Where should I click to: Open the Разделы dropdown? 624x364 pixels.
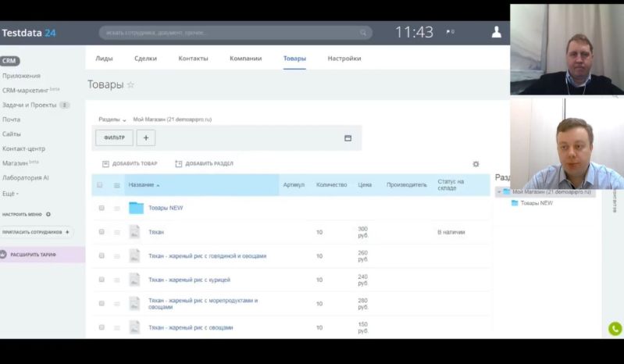[x=112, y=120]
